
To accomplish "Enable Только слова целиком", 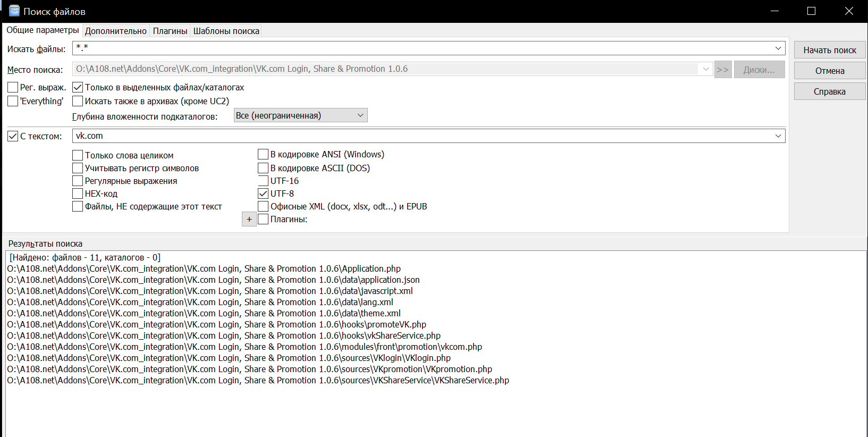I will [x=78, y=155].
